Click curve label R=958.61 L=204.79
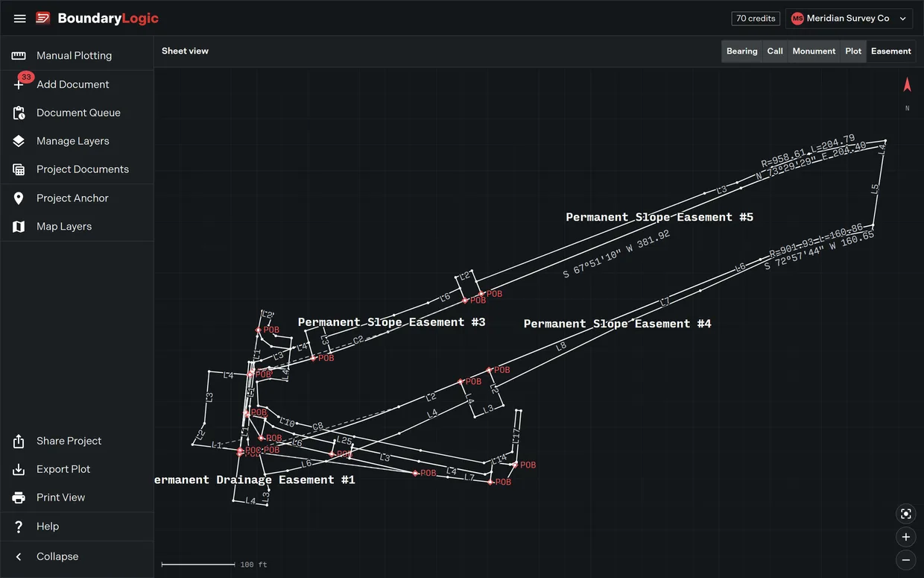This screenshot has width=924, height=578. point(808,151)
